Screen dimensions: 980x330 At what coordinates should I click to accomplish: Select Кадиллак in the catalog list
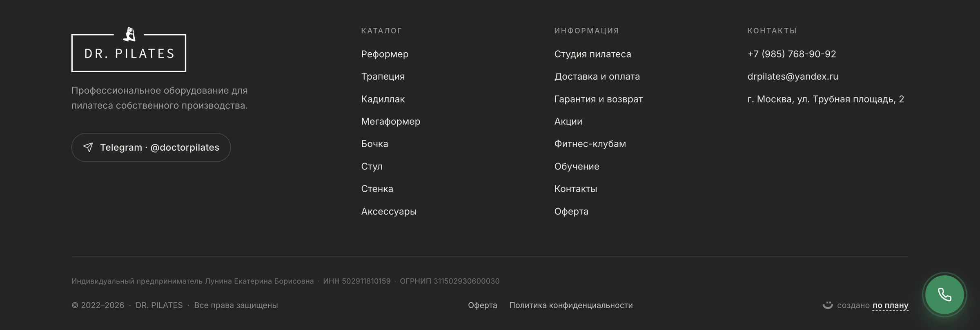tap(383, 99)
